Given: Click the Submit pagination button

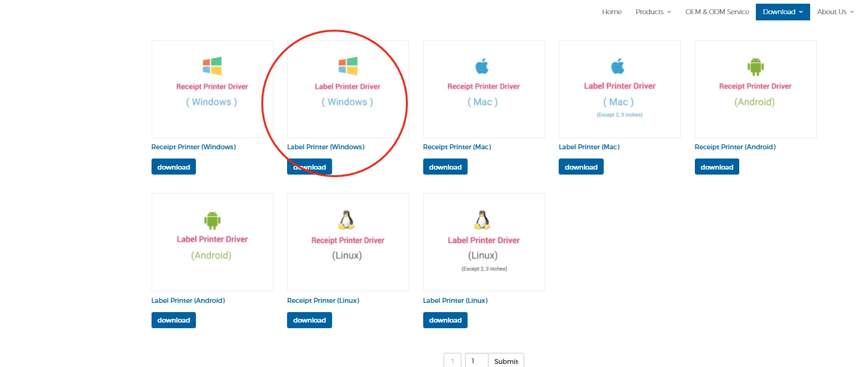Looking at the screenshot, I should (506, 360).
